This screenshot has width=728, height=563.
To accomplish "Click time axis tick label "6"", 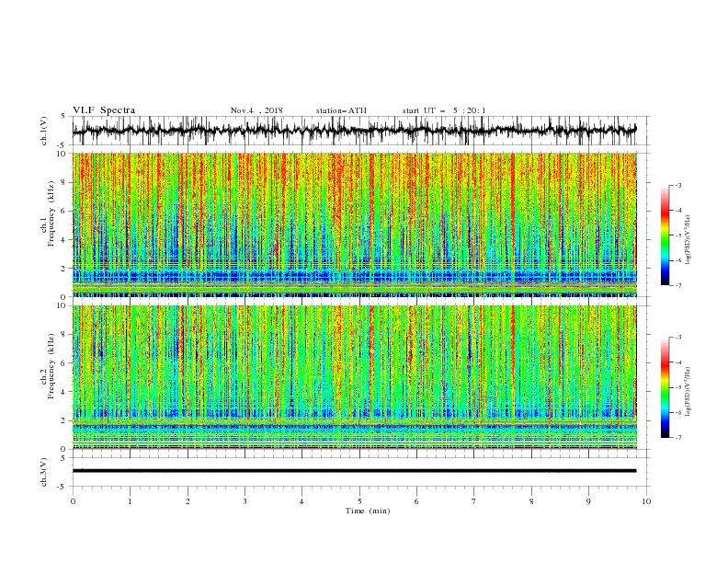I will click(x=416, y=501).
